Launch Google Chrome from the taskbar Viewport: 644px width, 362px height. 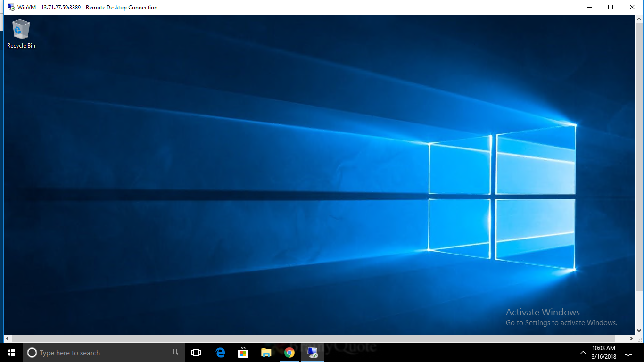pyautogui.click(x=289, y=353)
